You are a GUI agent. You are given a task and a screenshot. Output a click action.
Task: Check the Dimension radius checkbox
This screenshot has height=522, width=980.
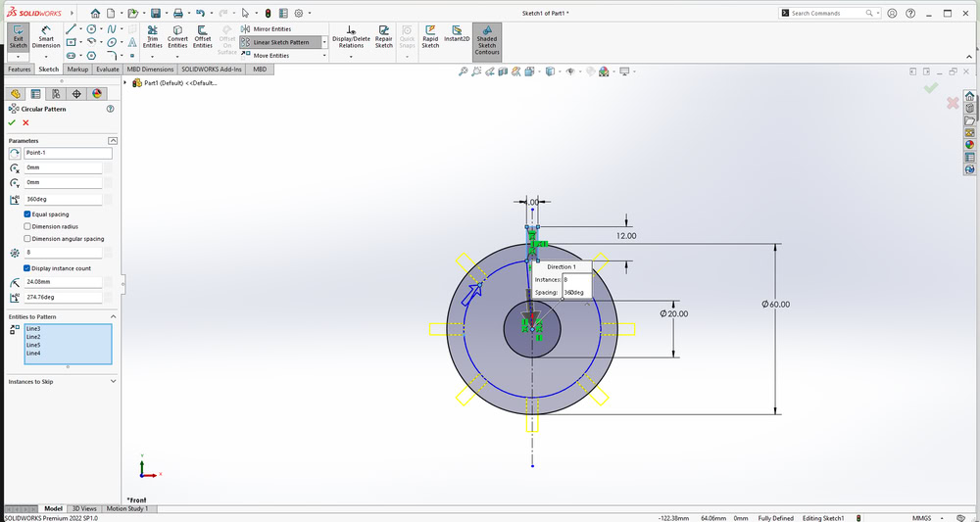[27, 226]
